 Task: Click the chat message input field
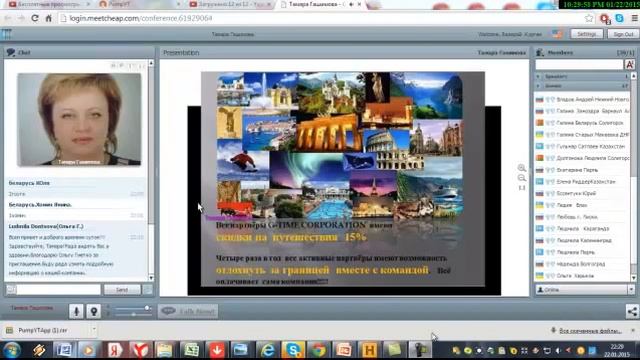(58, 289)
